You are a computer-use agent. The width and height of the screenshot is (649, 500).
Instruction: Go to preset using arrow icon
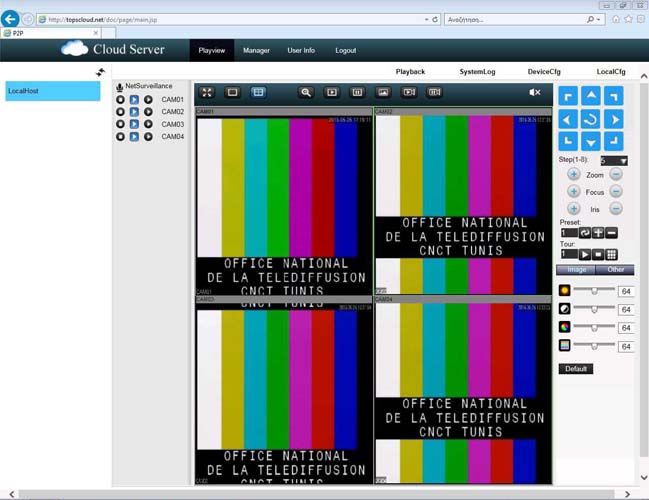click(x=584, y=233)
